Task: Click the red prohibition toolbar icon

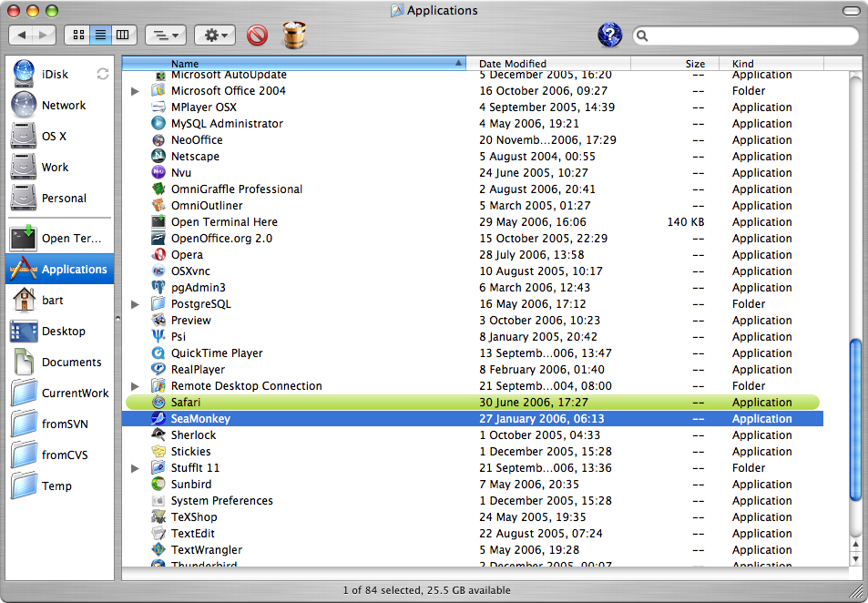Action: click(x=258, y=36)
